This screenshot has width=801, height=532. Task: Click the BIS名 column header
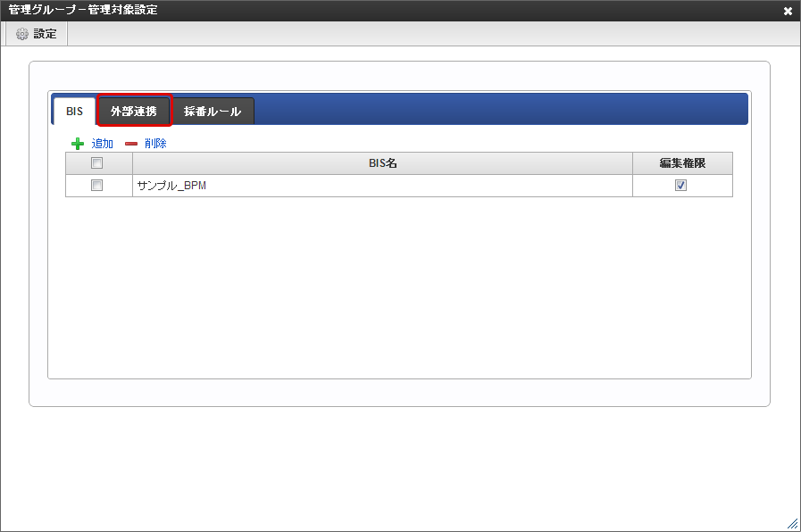pyautogui.click(x=382, y=163)
